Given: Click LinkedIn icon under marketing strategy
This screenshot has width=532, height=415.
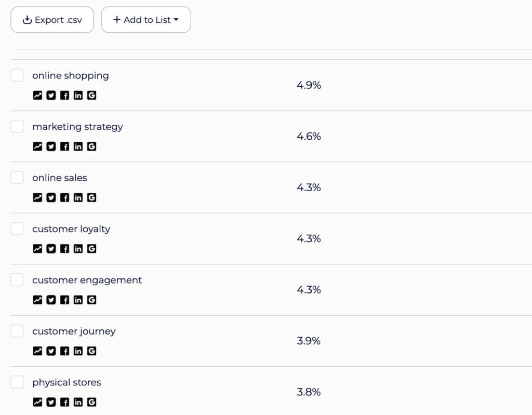Looking at the screenshot, I should 78,146.
